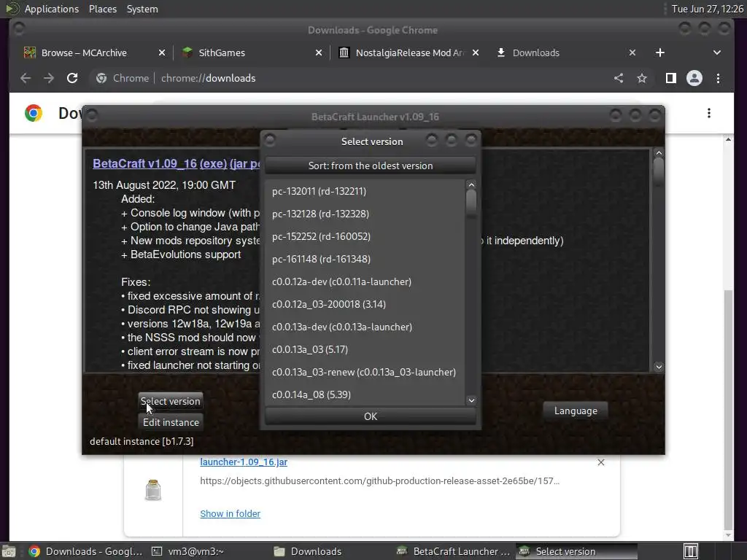Click the Language button
747x560 pixels.
576,411
